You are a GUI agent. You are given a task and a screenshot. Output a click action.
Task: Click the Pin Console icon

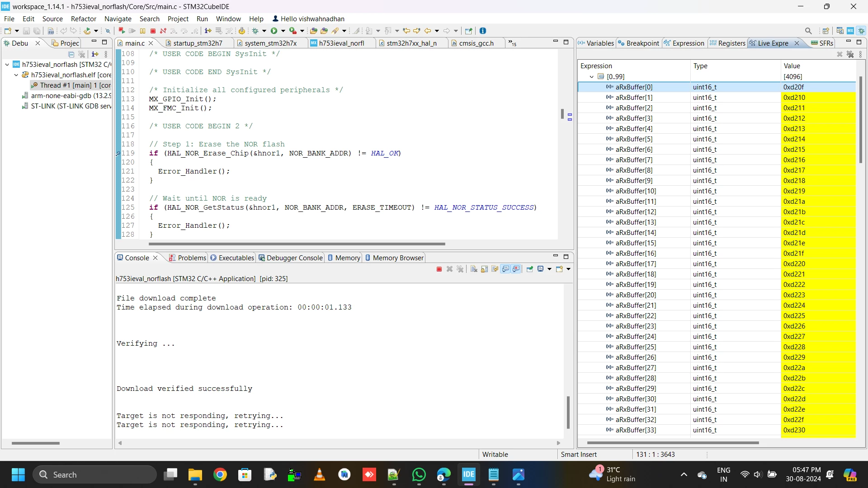530,269
